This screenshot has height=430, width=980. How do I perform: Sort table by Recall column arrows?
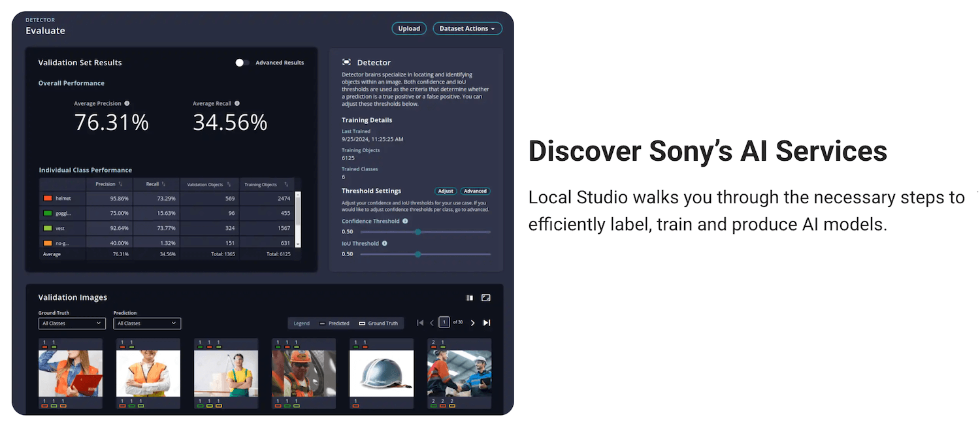(x=163, y=184)
